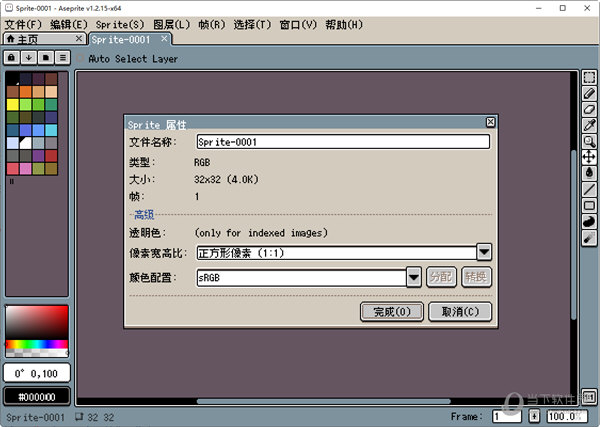
Task: Toggle the Auto Select Layer checkbox
Action: (x=80, y=58)
